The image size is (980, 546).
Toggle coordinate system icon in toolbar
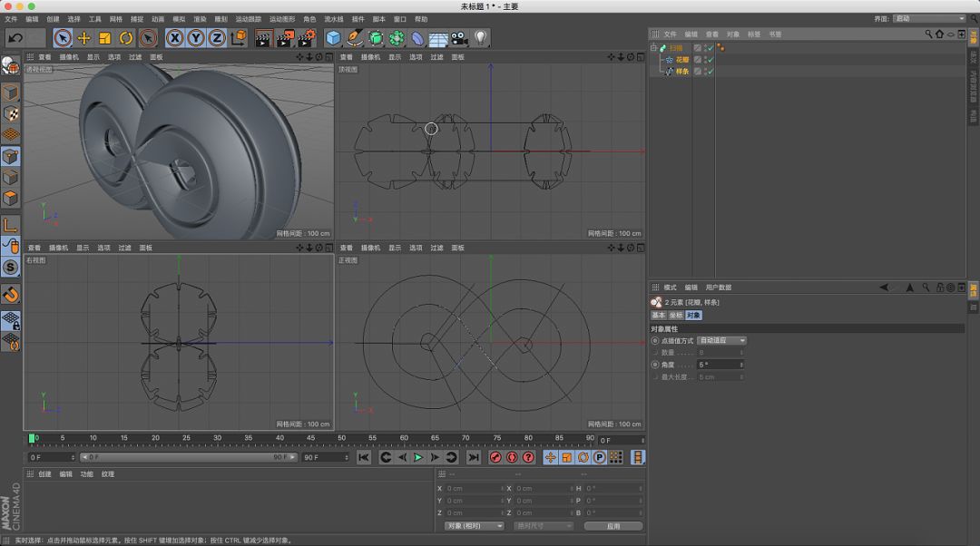(239, 38)
